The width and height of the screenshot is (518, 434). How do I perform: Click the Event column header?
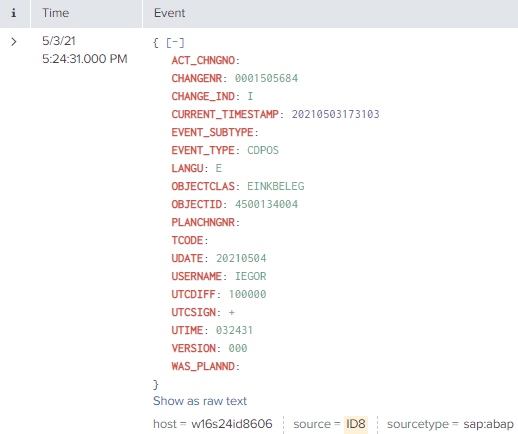click(x=169, y=13)
